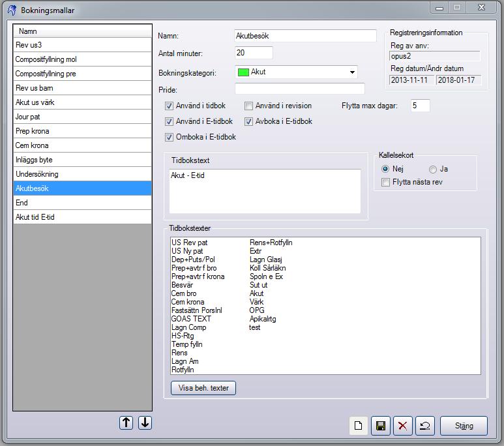Select Apikalrtg in Tidbokstexter
504x446 pixels.
point(263,319)
